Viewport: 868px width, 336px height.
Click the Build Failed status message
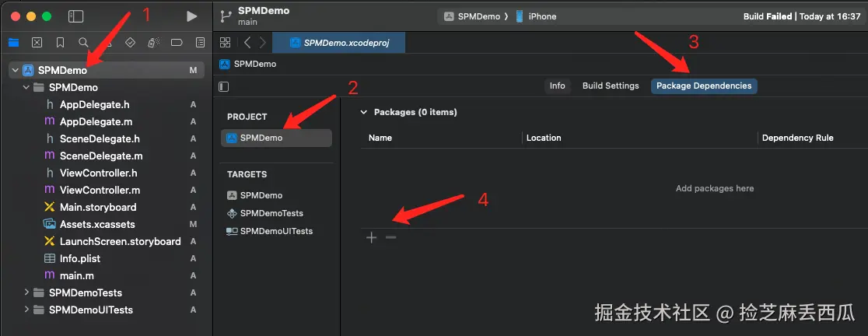click(x=802, y=16)
